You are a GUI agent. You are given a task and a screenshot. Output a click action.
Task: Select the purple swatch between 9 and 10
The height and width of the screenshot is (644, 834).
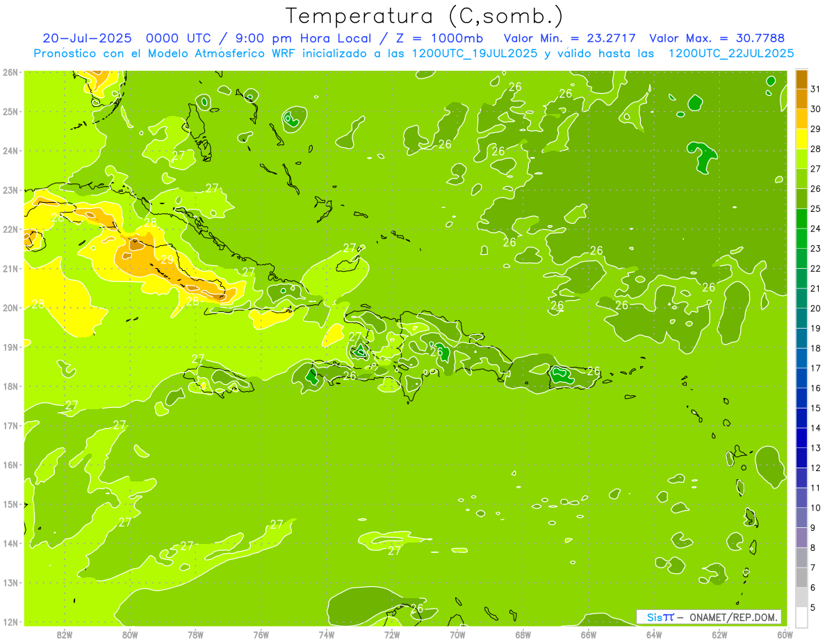point(801,518)
